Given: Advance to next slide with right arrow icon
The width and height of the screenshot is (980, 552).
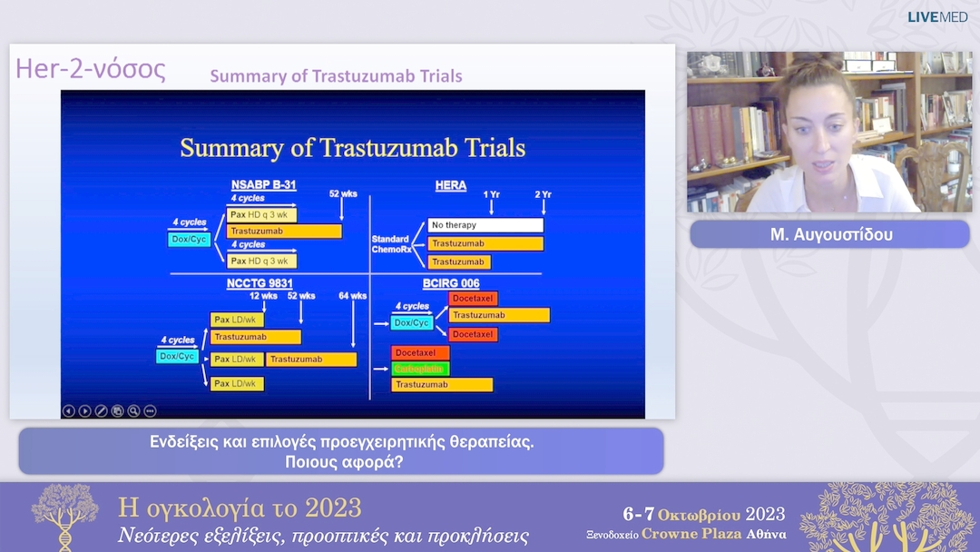Looking at the screenshot, I should (x=84, y=410).
